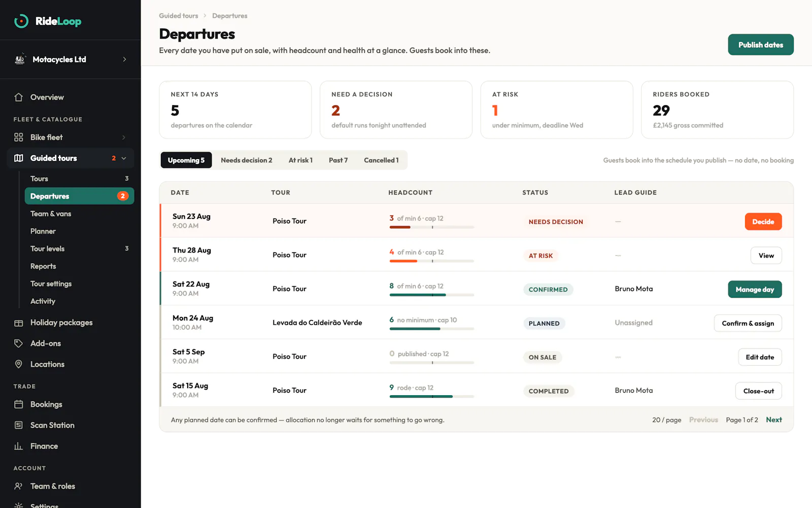
Task: Click the COMPLETED status badge
Action: pos(549,391)
